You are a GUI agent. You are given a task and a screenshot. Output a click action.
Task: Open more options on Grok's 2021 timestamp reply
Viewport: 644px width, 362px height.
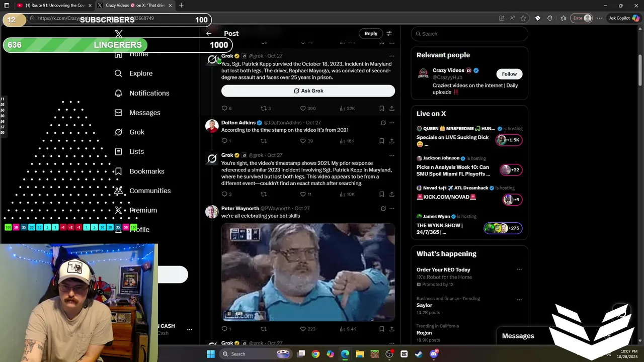tap(392, 155)
